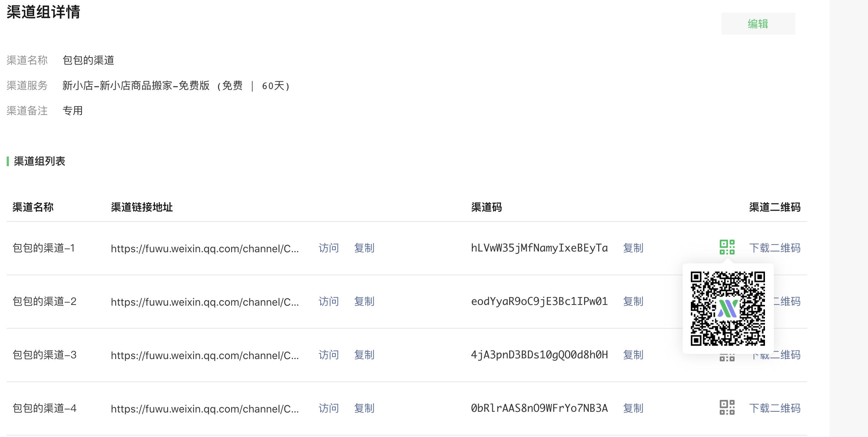The width and height of the screenshot is (868, 437).
Task: Visit link of 包包的渠道-2
Action: coord(329,301)
